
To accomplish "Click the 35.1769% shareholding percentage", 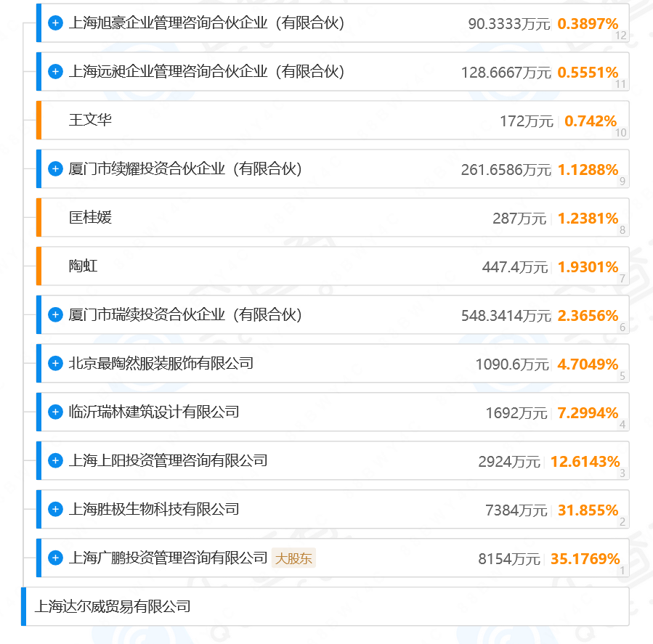I will 585,558.
